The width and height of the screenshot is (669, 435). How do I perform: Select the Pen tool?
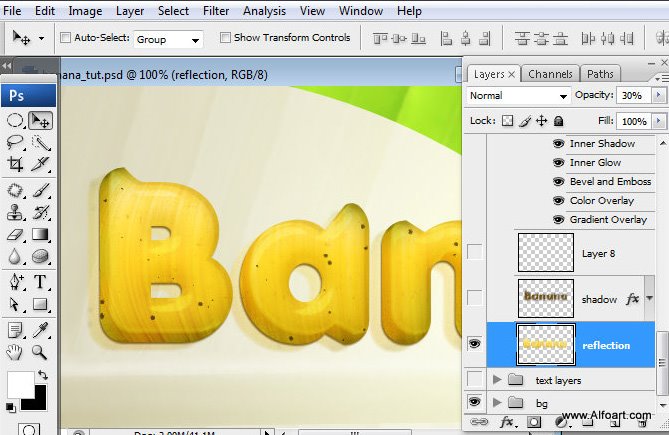[x=15, y=282]
